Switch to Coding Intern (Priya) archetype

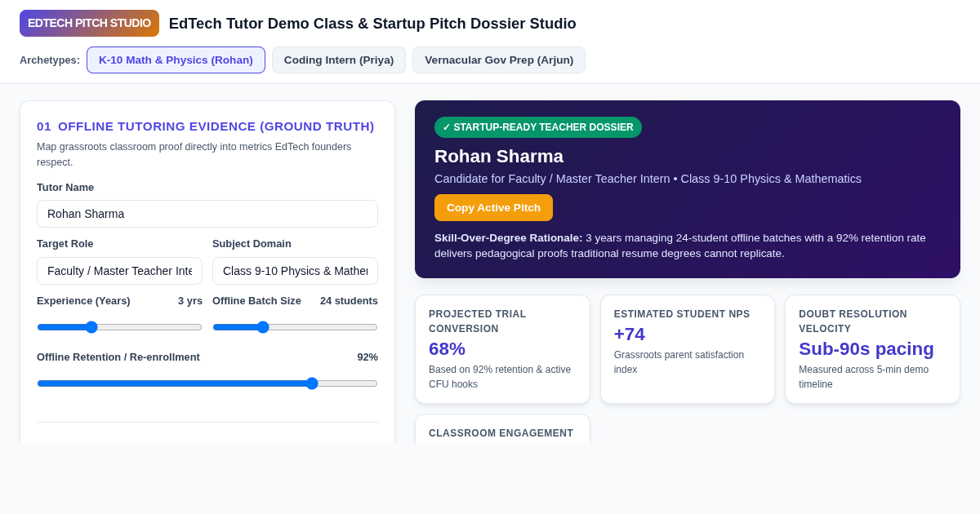point(339,60)
